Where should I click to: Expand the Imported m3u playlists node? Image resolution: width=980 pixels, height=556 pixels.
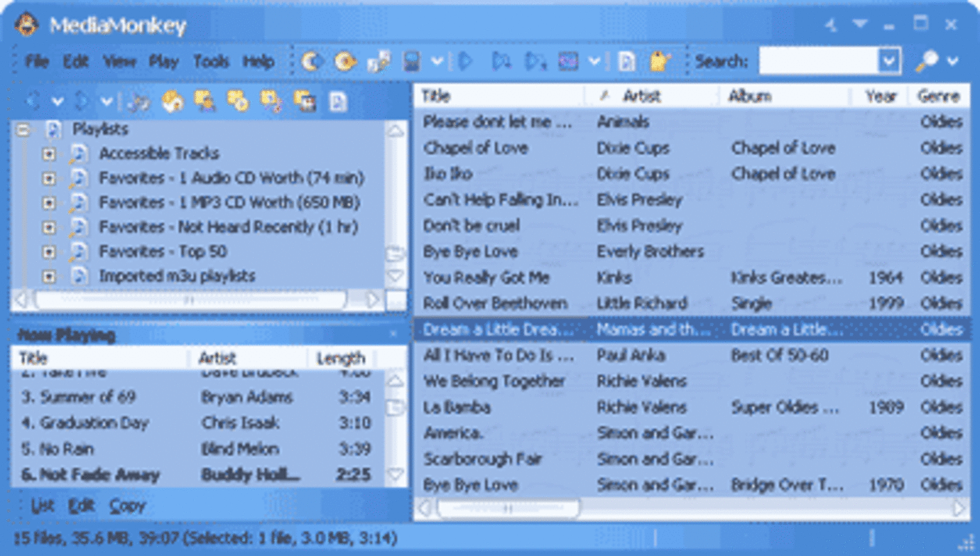pyautogui.click(x=49, y=276)
